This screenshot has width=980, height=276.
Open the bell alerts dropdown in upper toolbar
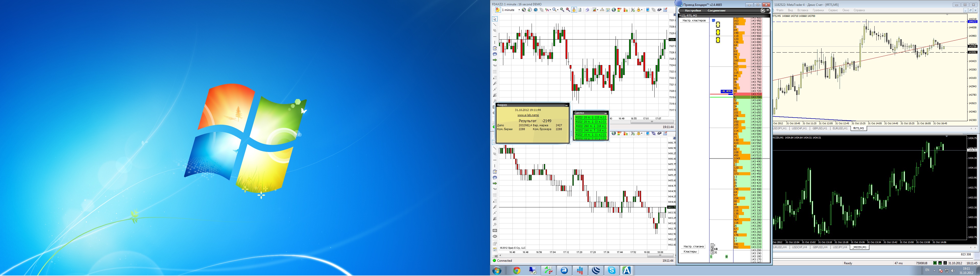640,10
